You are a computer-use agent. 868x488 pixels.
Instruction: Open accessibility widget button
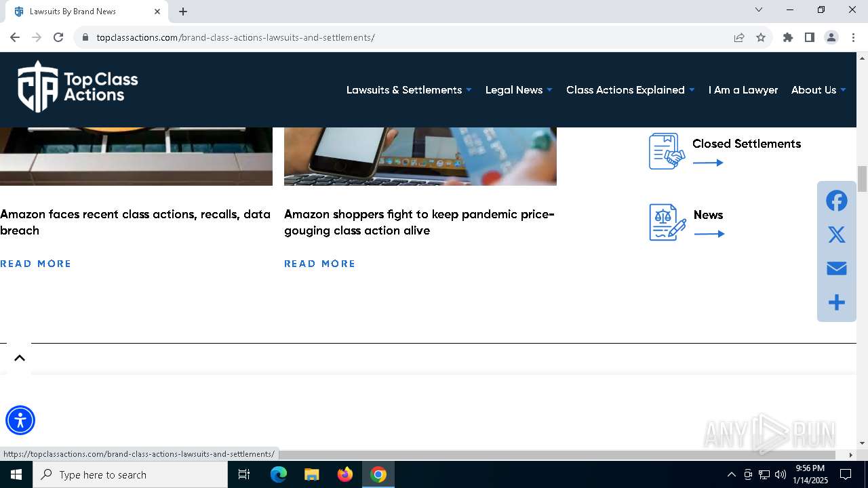(x=20, y=420)
